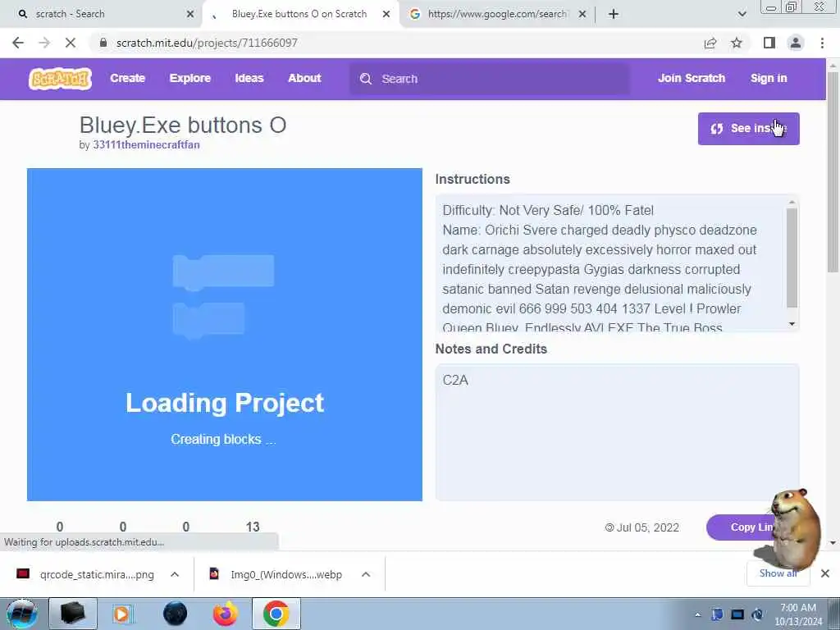Open the Create menu item

(127, 78)
